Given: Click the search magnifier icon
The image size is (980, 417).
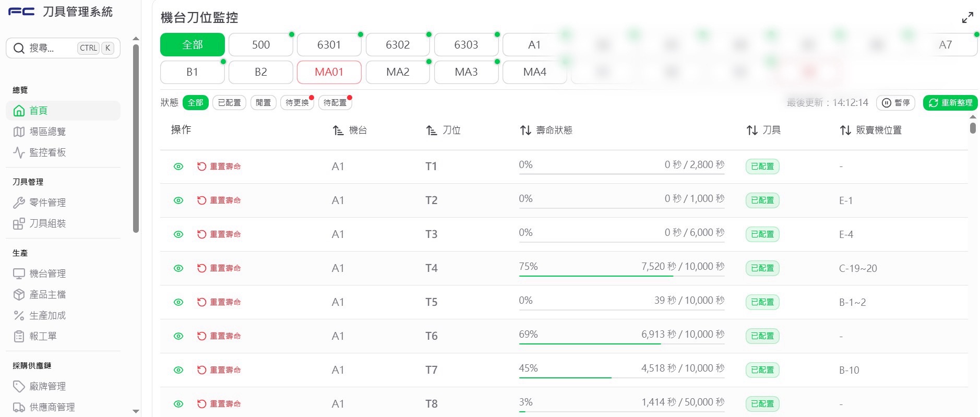Looking at the screenshot, I should click(19, 48).
